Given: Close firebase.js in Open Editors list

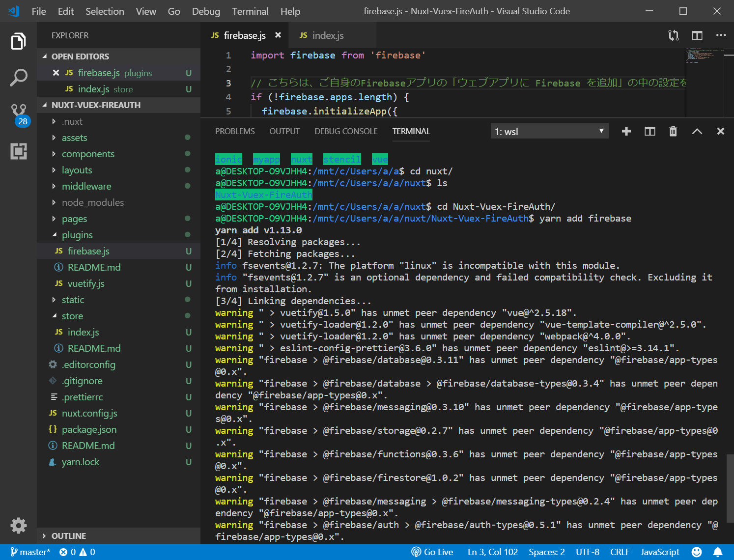Looking at the screenshot, I should [56, 73].
